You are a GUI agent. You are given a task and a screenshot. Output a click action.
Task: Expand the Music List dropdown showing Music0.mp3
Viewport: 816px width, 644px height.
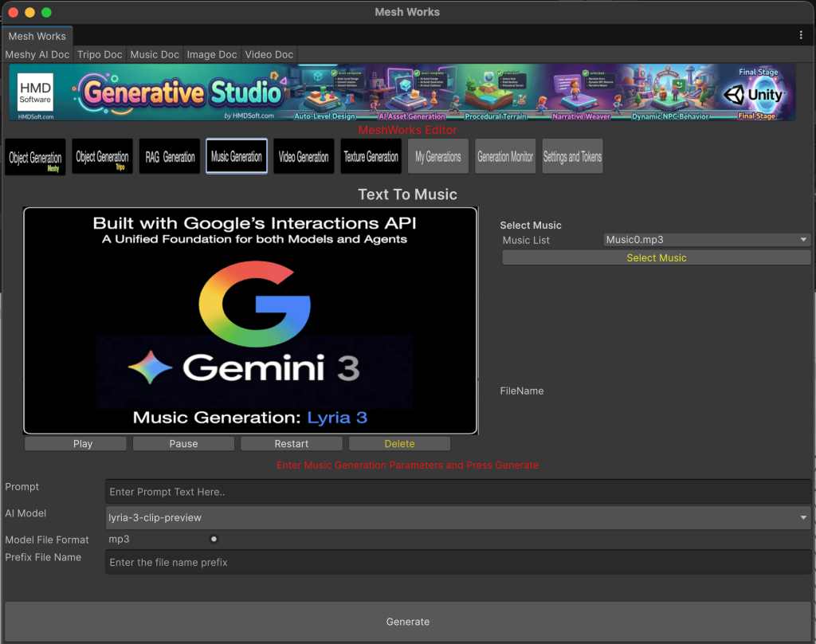tap(707, 239)
